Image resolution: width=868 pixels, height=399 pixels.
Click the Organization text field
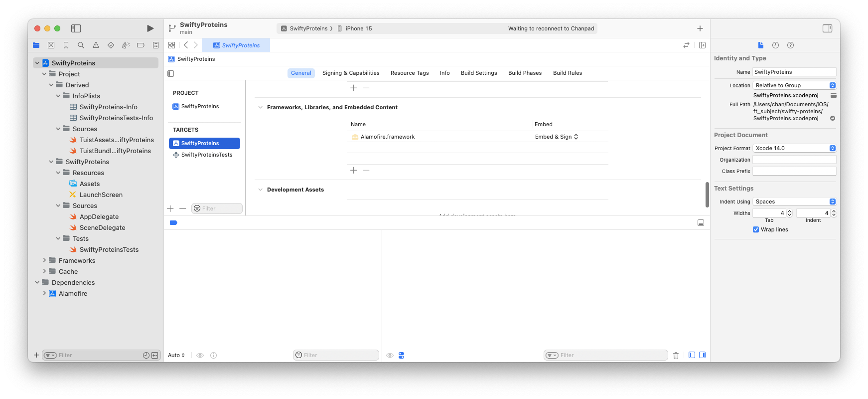point(794,160)
